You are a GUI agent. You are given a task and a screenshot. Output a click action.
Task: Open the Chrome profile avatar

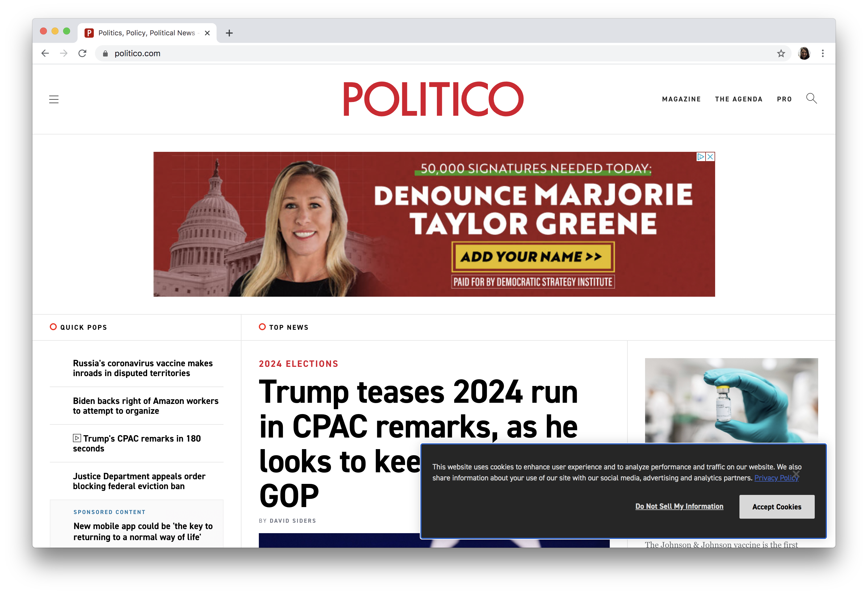point(804,53)
